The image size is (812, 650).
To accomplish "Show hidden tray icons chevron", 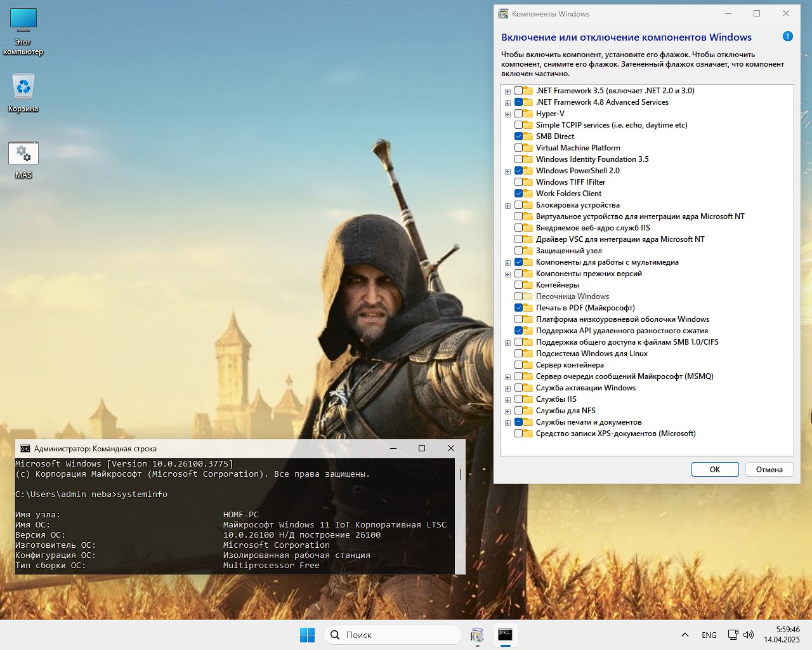I will (685, 635).
